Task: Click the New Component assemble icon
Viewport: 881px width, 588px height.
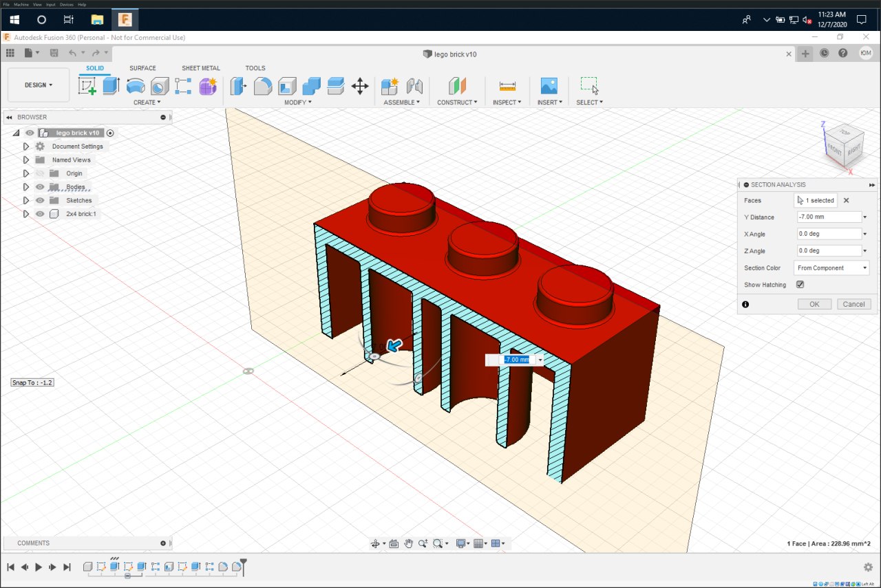Action: click(390, 86)
